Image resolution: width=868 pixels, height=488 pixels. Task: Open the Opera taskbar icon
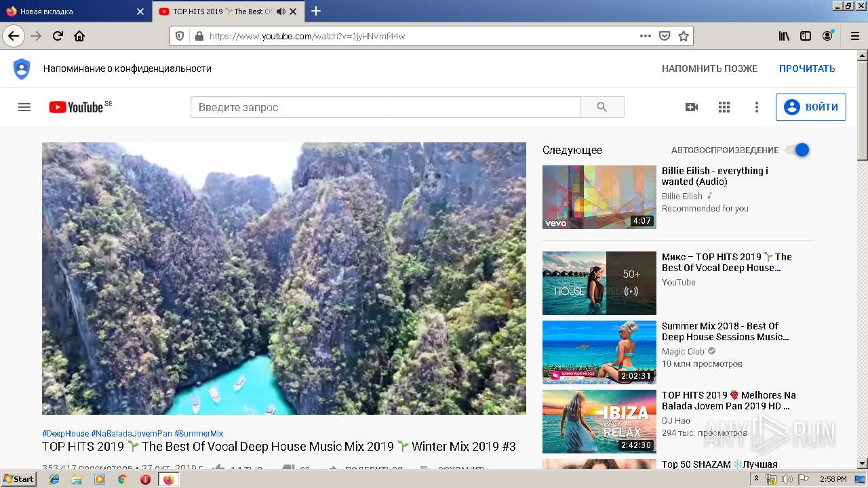pos(145,479)
